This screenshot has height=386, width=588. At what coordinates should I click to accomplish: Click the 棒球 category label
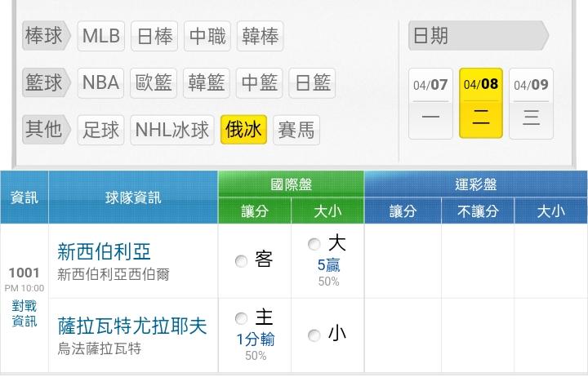tap(46, 36)
